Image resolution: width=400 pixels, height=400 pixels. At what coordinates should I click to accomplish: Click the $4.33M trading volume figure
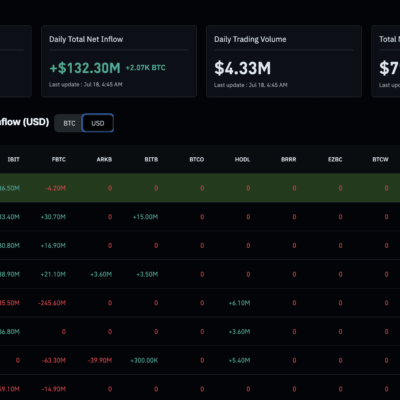tap(242, 68)
